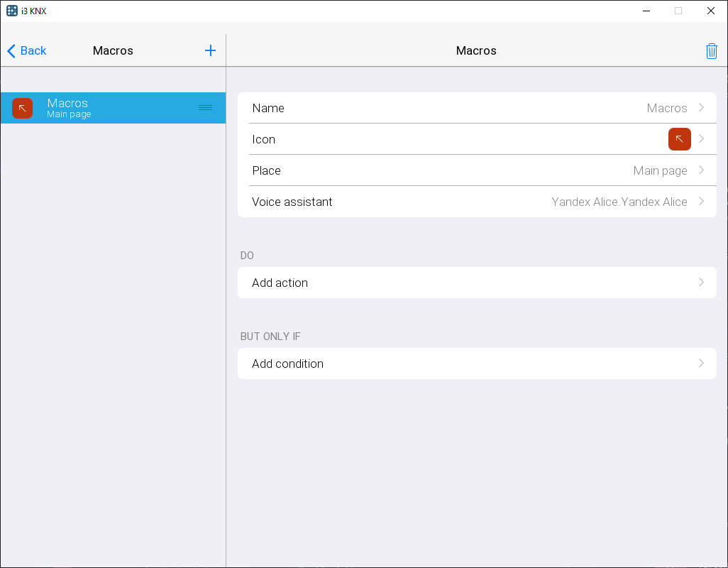Click the plus icon to add a macro

tap(210, 50)
